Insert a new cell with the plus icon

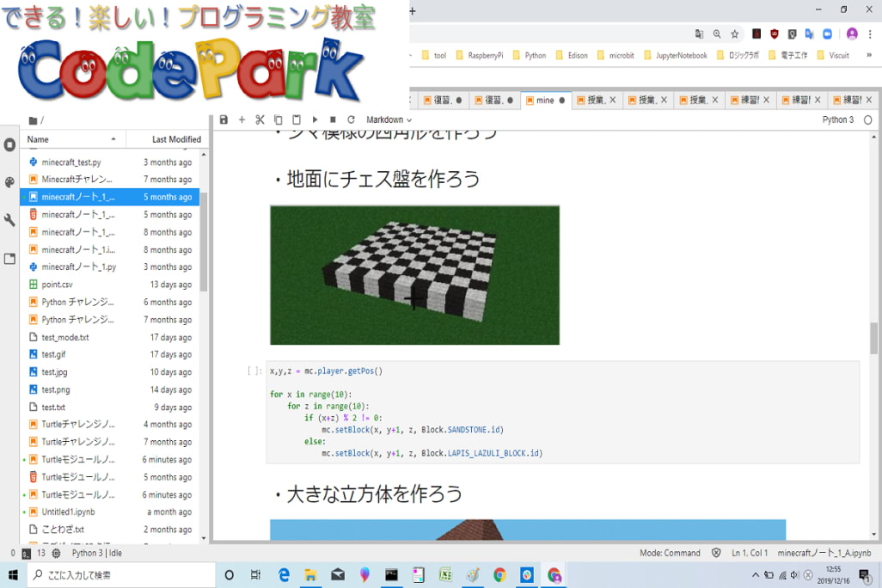242,119
